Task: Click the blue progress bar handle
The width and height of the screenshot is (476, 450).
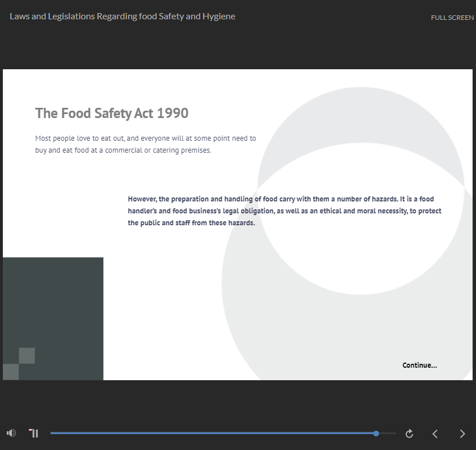Action: click(376, 434)
